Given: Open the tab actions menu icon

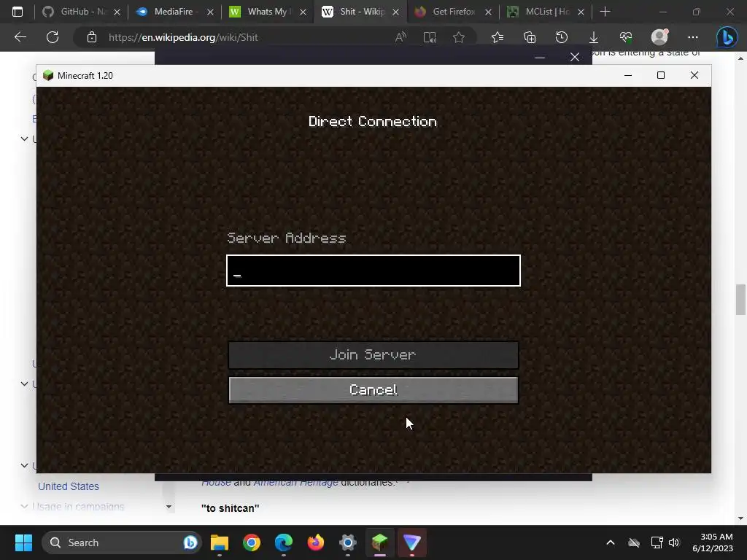Looking at the screenshot, I should coord(18,12).
